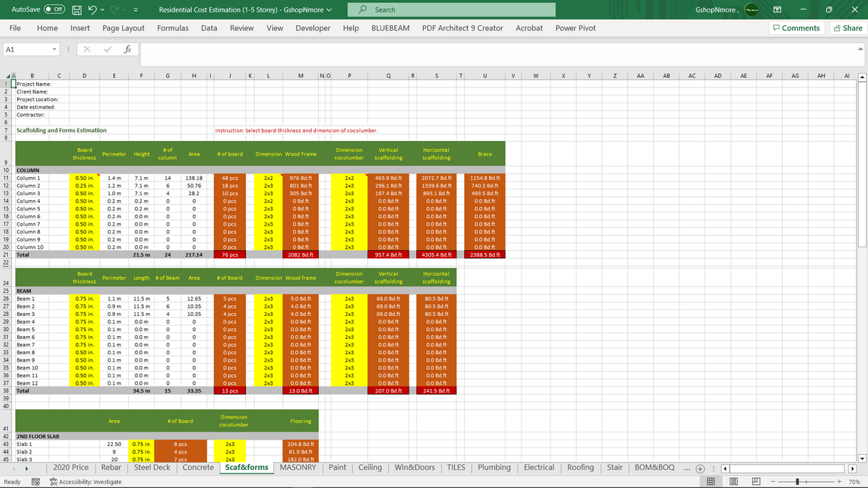Open the Data ribbon tab
Viewport: 868px width, 488px height.
[x=209, y=28]
